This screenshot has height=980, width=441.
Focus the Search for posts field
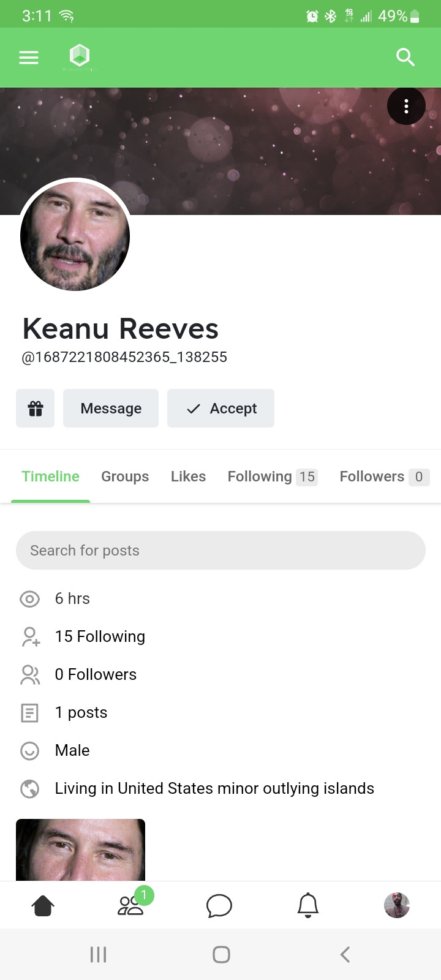pos(221,551)
